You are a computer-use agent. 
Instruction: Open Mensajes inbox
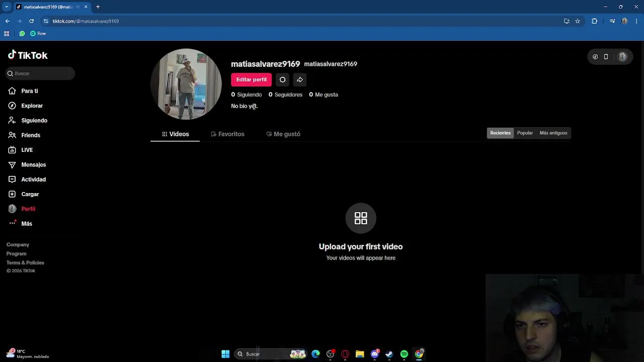tap(27, 164)
